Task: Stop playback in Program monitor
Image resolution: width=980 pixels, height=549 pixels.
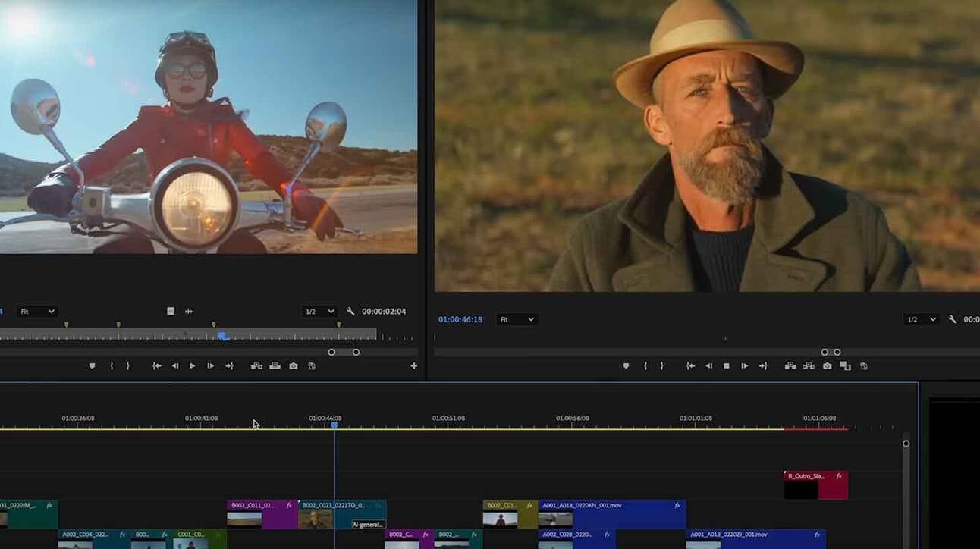Action: (727, 365)
